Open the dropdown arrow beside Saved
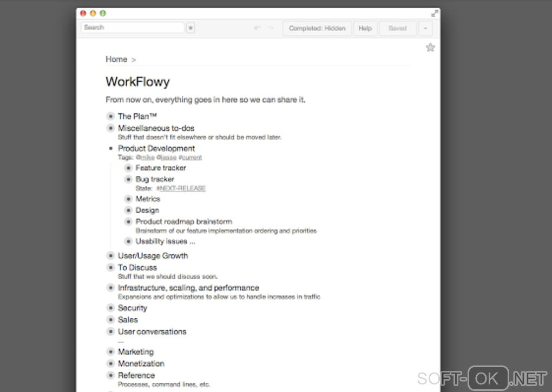This screenshot has width=552, height=392. pos(425,28)
